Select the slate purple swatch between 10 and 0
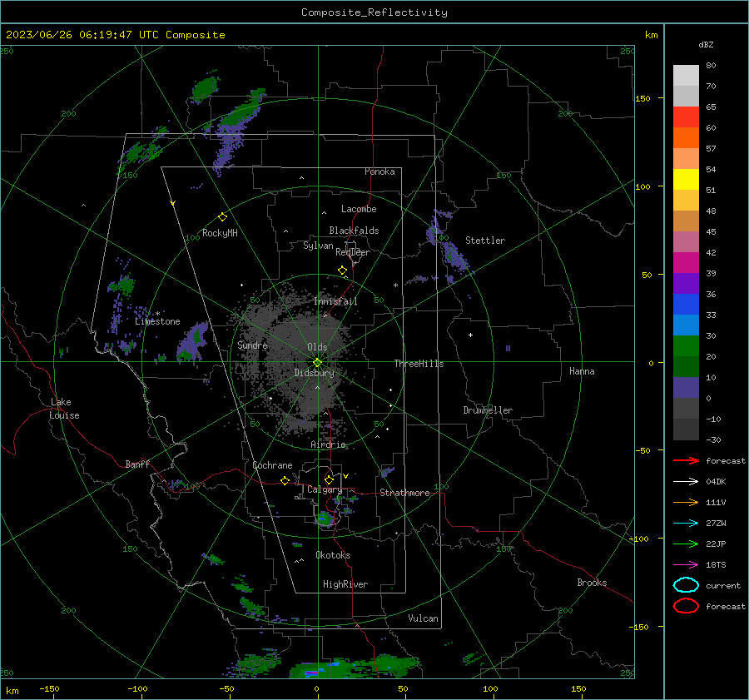 point(686,388)
